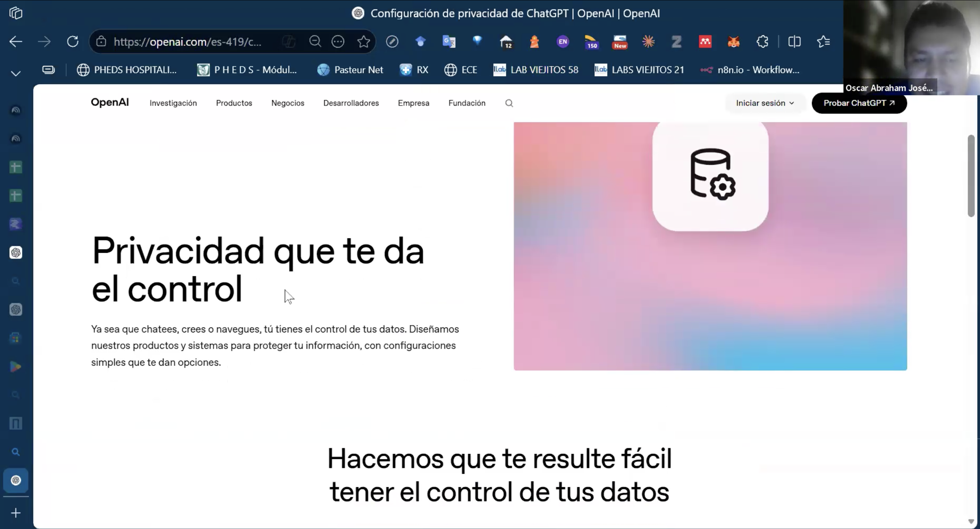
Task: Open the MetaMask fox extension
Action: (x=733, y=42)
